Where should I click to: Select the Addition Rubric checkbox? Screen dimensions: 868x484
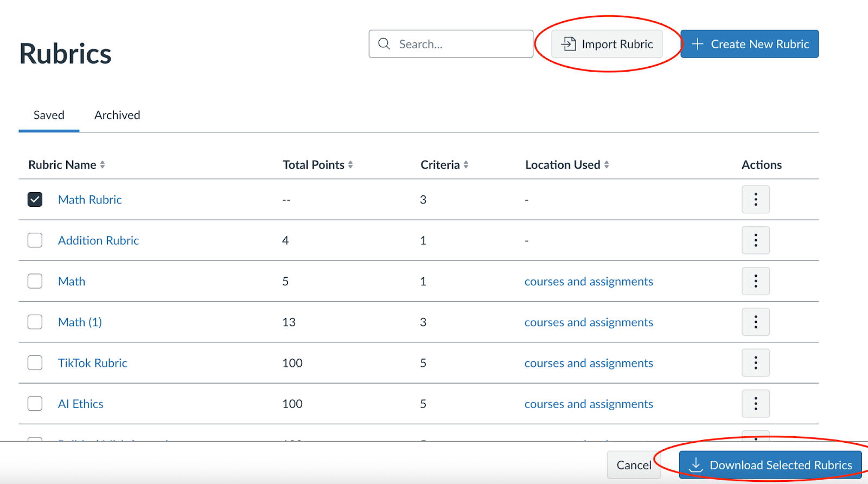pyautogui.click(x=35, y=240)
